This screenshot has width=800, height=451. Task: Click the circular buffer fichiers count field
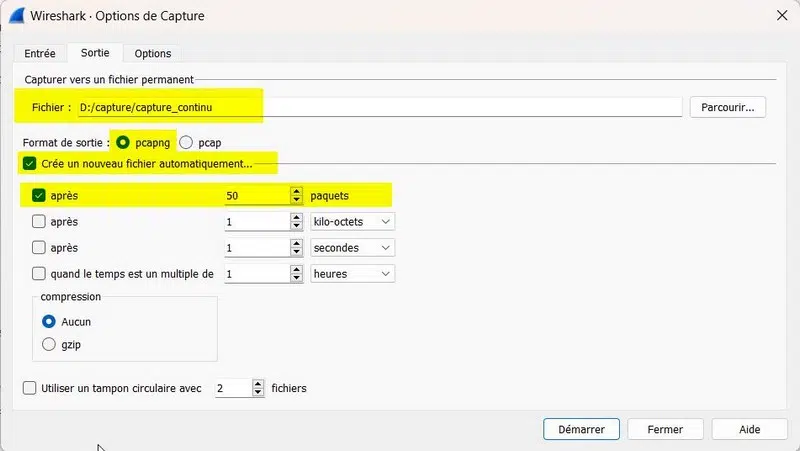pyautogui.click(x=233, y=388)
